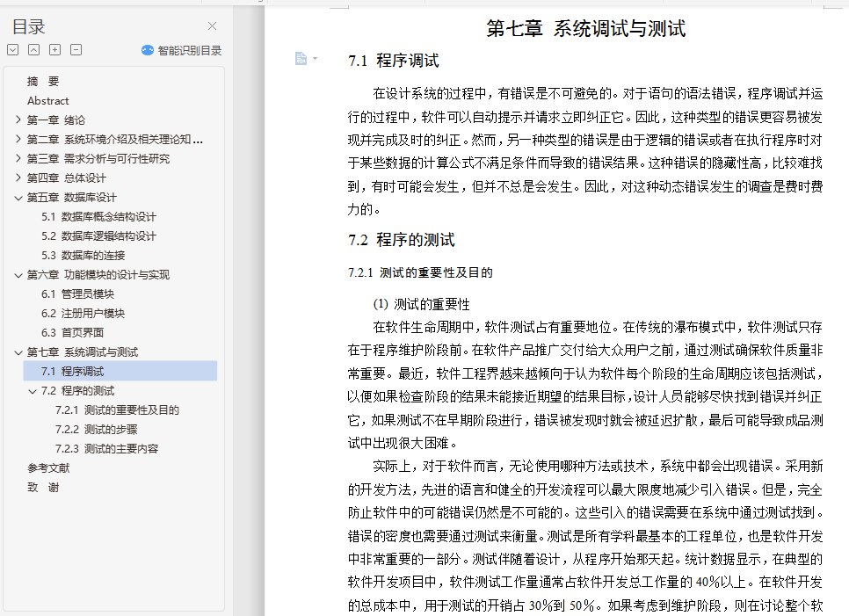Expand the 第二章 系统环境介绍 entry
The image size is (849, 616).
pyautogui.click(x=18, y=139)
